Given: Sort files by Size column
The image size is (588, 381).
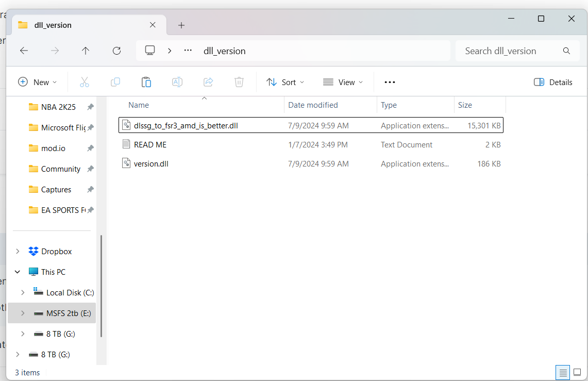Looking at the screenshot, I should click(465, 105).
